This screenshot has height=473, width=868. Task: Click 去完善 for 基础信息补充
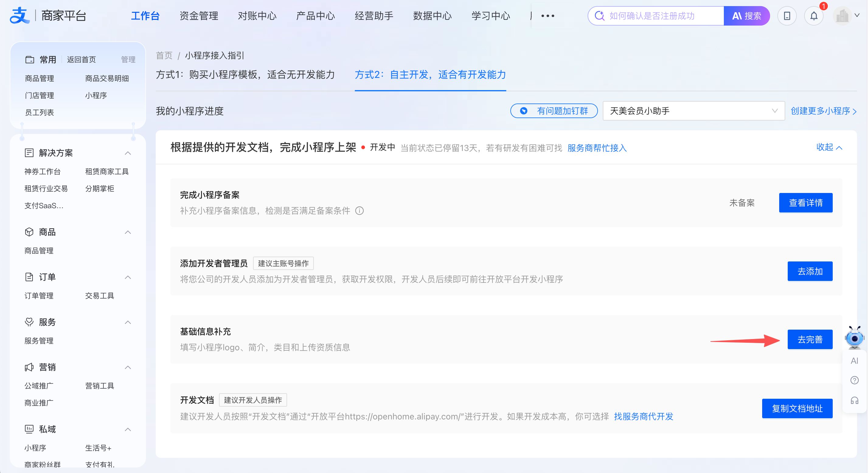click(810, 339)
